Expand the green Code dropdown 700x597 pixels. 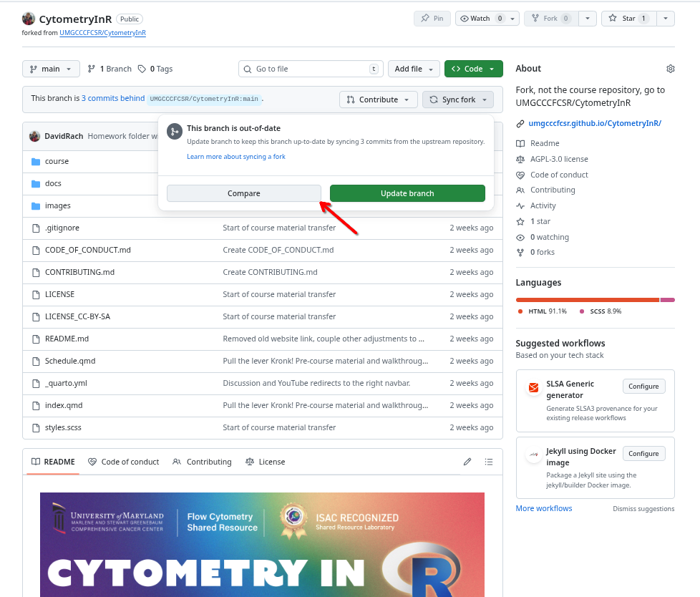pos(473,69)
